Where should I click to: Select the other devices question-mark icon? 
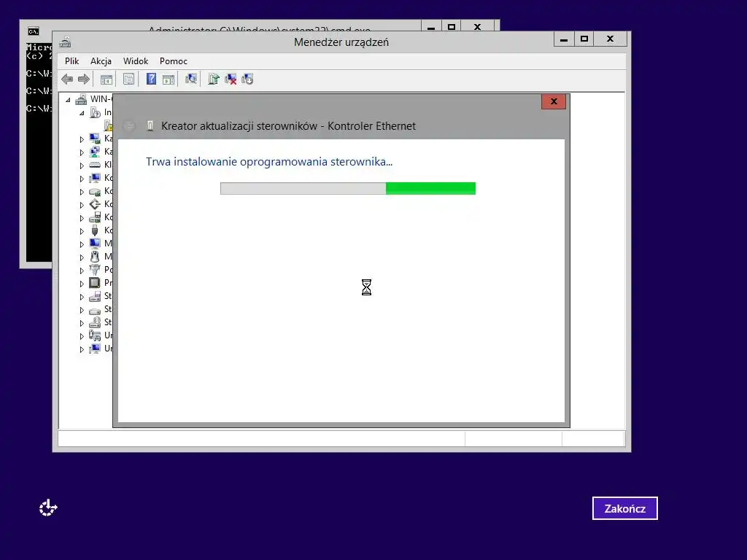pyautogui.click(x=95, y=112)
